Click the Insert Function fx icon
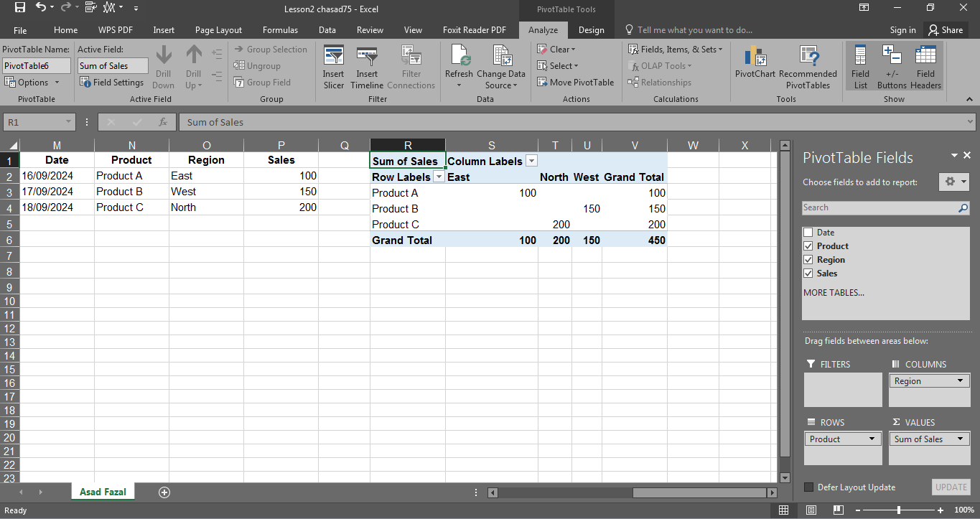Screen dimensions: 980x519 click(163, 122)
